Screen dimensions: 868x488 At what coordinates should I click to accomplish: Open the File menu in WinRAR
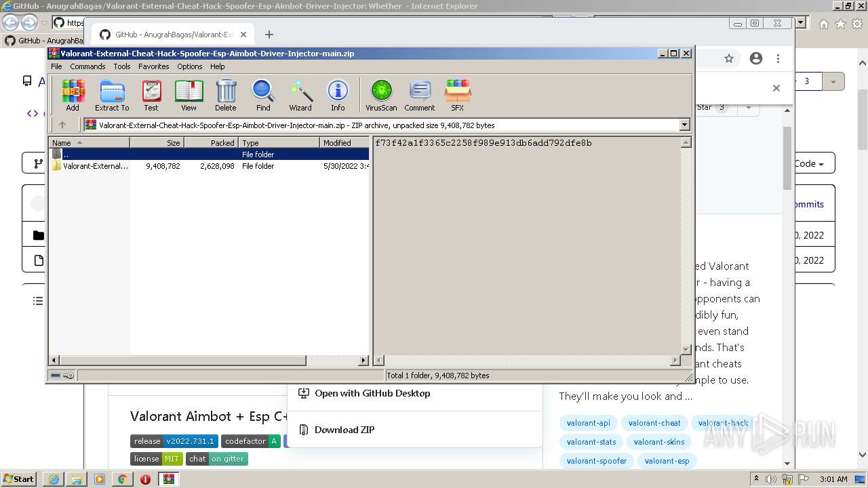pyautogui.click(x=56, y=66)
